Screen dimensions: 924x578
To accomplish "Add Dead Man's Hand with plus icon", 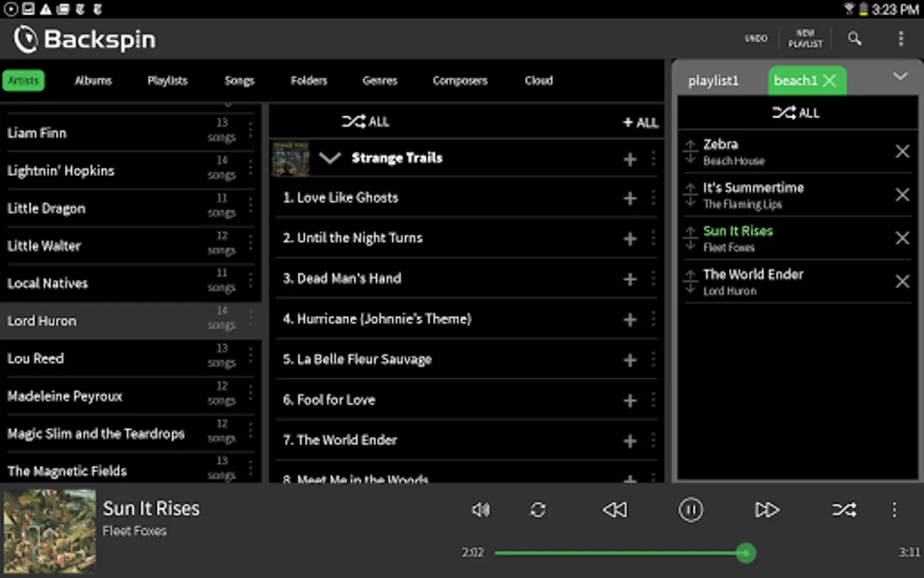I will coord(630,279).
